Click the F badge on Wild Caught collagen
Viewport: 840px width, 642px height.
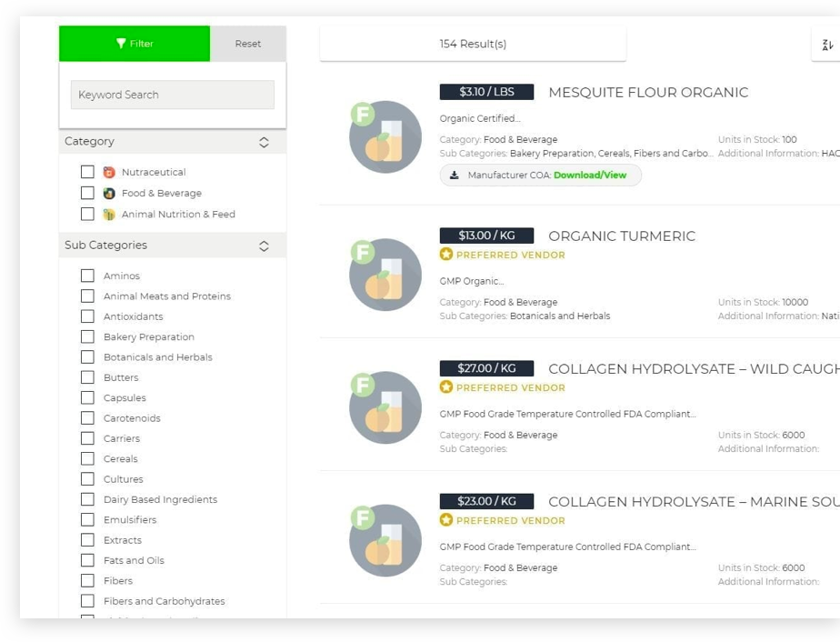(x=363, y=385)
